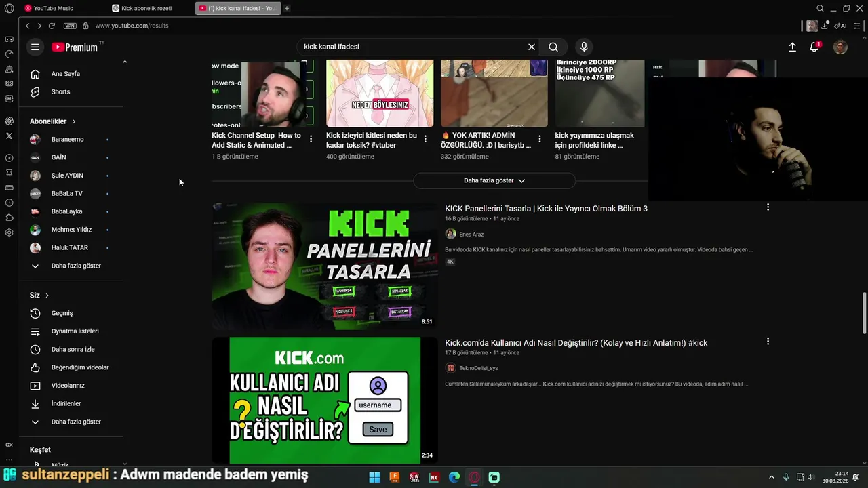Open the browser tab search magnifier

tap(820, 8)
